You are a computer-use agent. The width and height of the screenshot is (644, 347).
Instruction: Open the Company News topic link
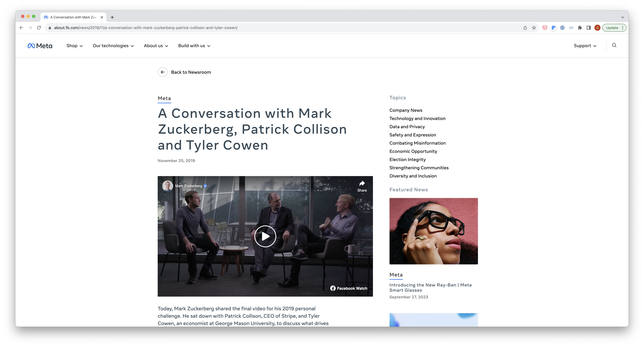tap(406, 110)
